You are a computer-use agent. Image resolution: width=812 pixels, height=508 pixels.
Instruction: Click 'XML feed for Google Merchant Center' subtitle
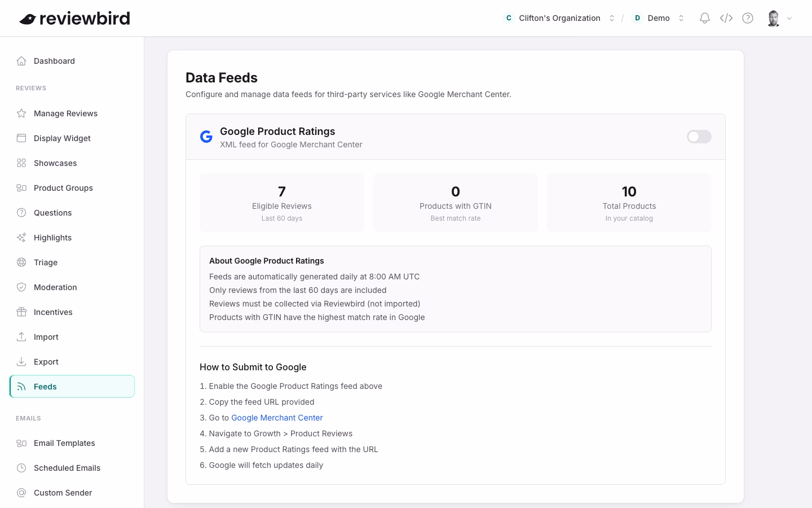tap(291, 144)
